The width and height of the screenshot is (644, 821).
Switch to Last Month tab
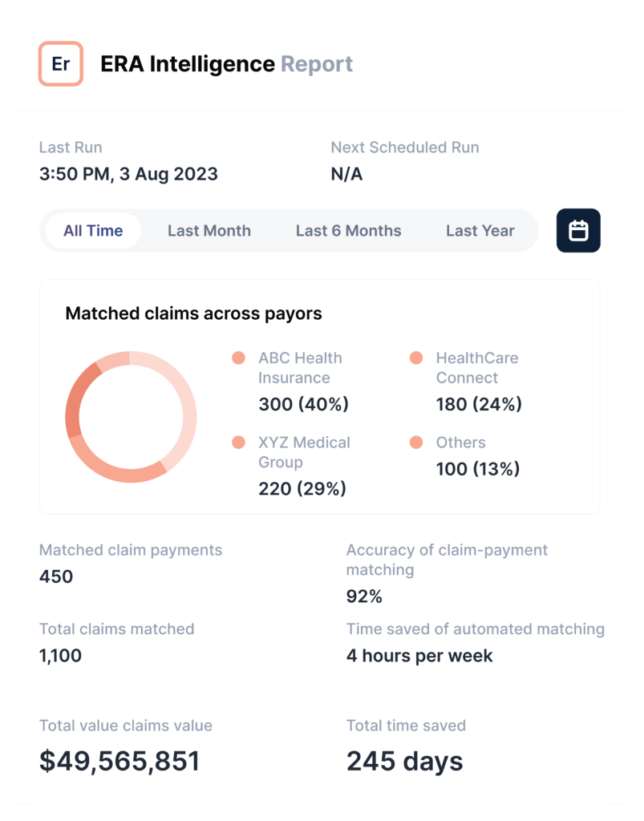tap(209, 230)
